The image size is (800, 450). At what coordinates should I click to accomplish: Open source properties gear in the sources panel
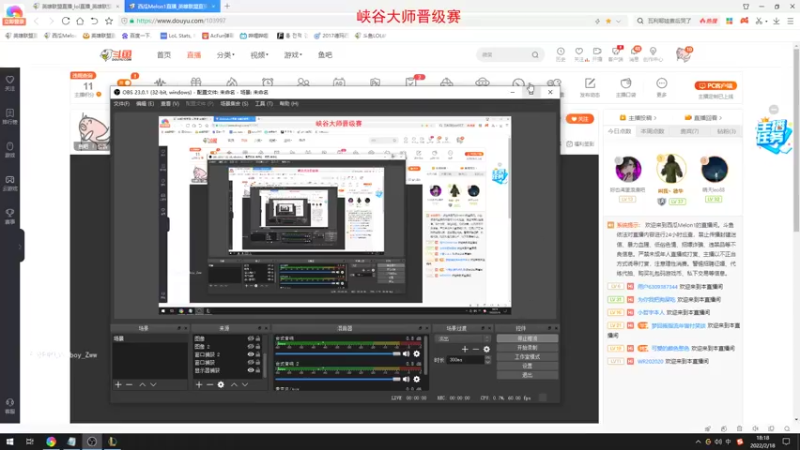coord(221,385)
